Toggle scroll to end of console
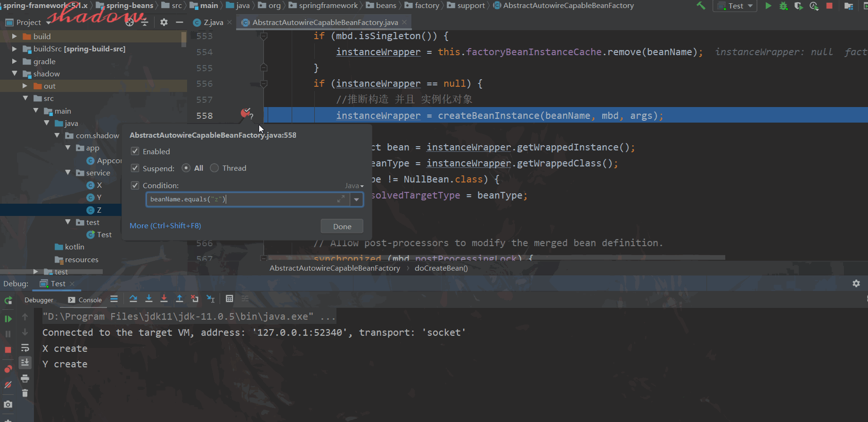 point(25,362)
